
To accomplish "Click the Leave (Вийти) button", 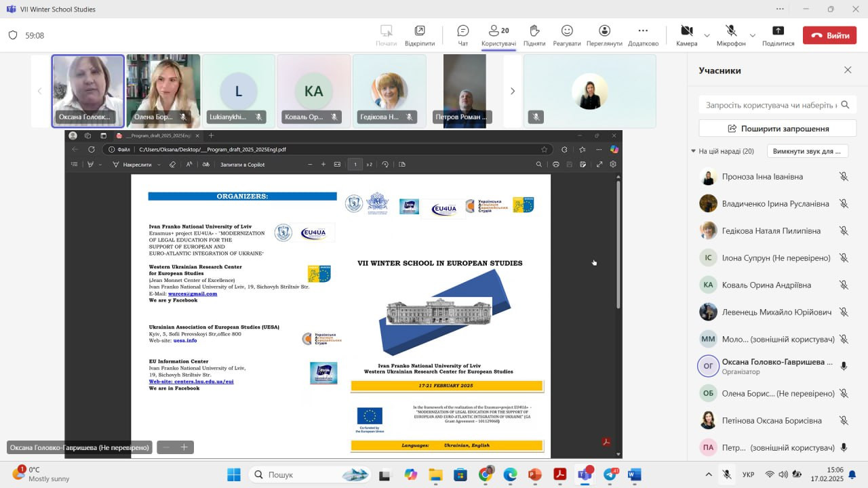I will click(829, 35).
